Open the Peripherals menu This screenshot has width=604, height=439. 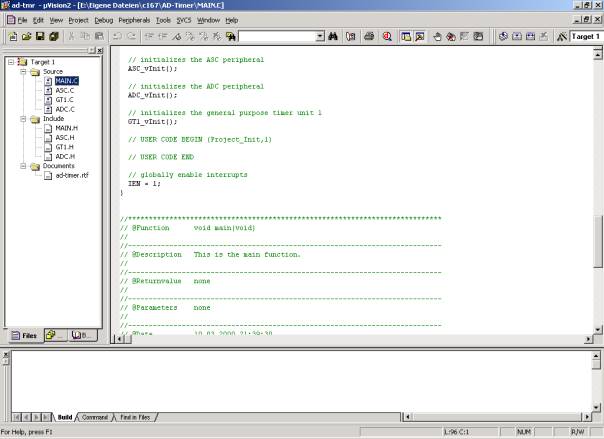point(134,20)
